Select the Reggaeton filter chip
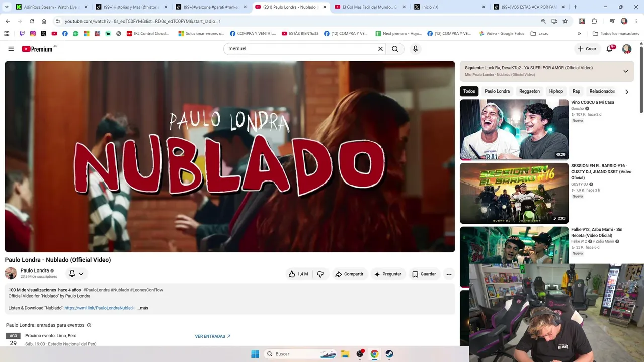The width and height of the screenshot is (644, 362). coord(529,91)
